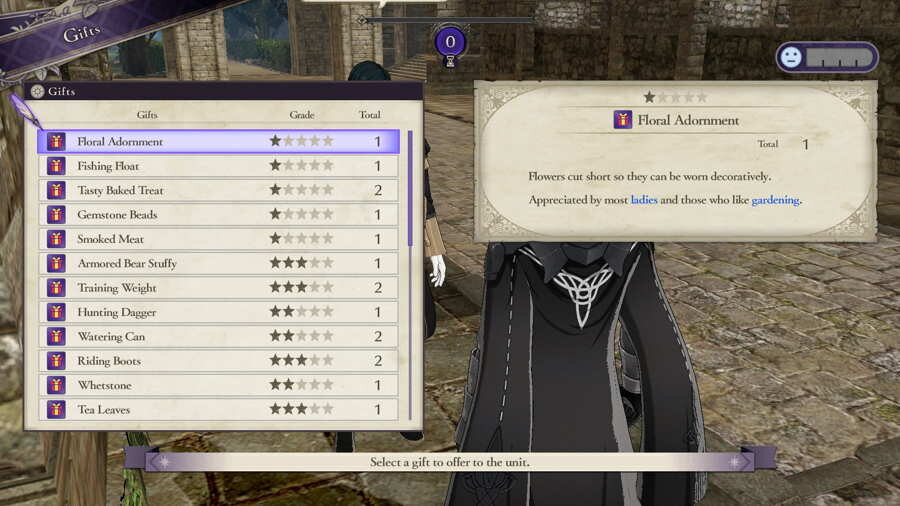The width and height of the screenshot is (900, 506).
Task: Click the face mood icon in gauge
Action: [x=792, y=57]
